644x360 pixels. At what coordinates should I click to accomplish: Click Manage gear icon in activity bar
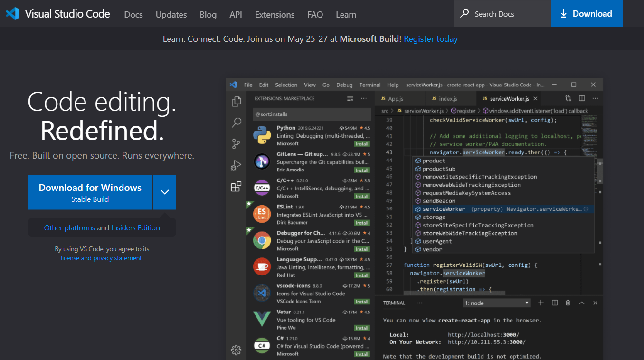tap(236, 350)
